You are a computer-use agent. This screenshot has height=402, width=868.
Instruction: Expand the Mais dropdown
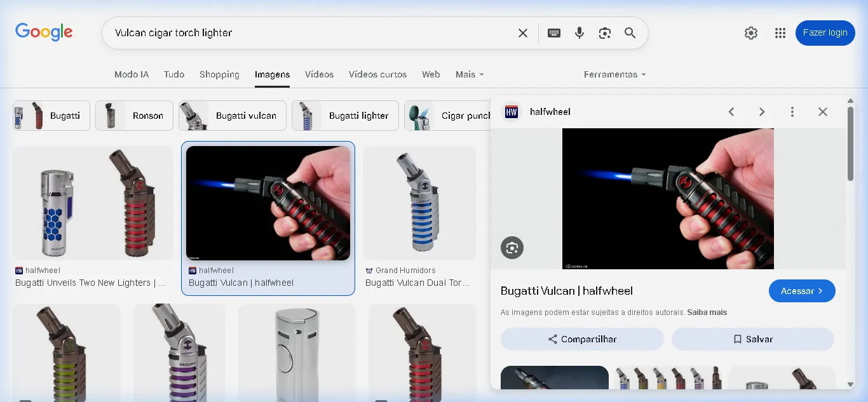(x=470, y=74)
